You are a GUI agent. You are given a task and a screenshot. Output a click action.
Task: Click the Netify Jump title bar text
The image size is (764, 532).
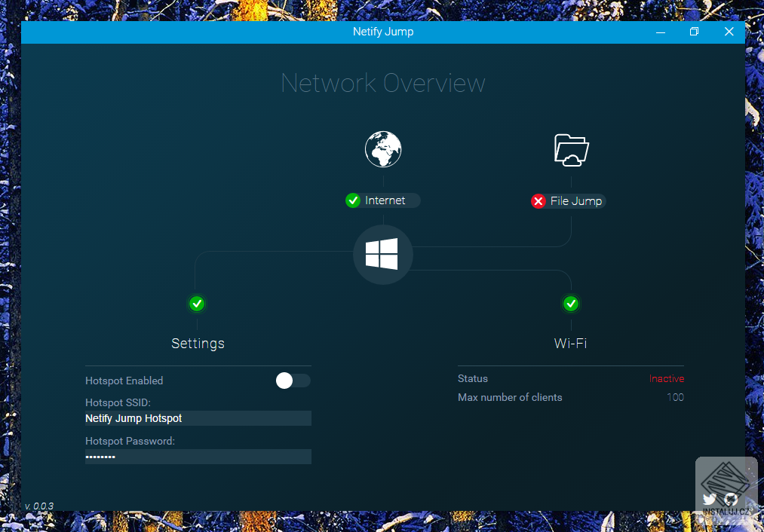point(383,32)
